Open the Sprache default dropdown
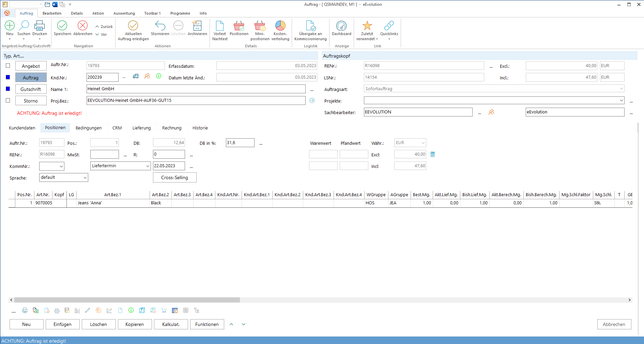 point(85,177)
